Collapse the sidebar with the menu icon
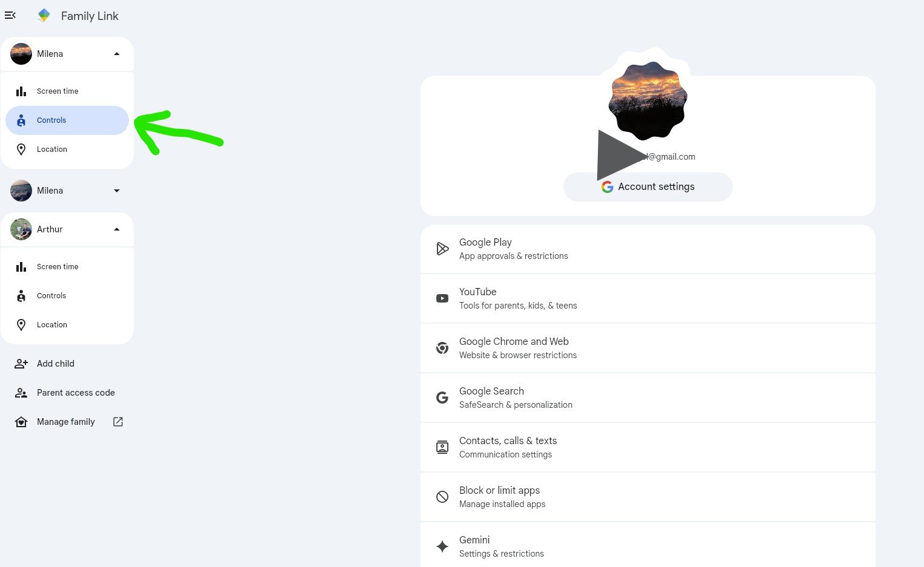 click(10, 15)
